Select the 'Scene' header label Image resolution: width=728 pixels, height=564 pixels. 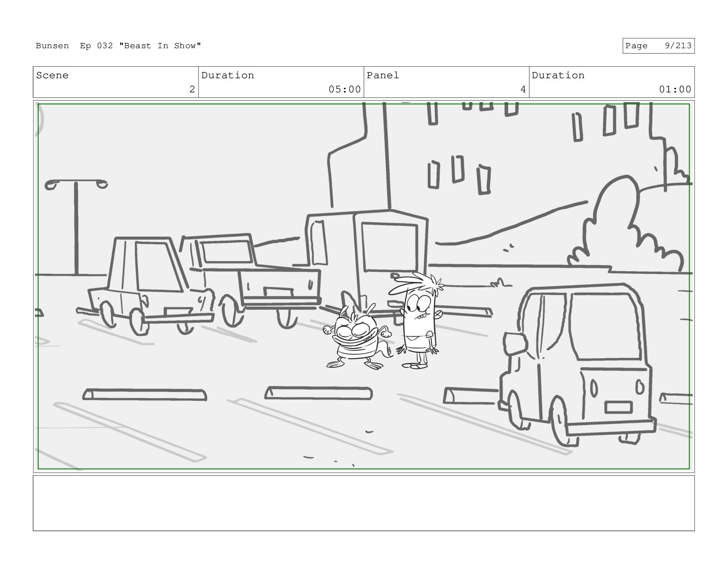52,76
